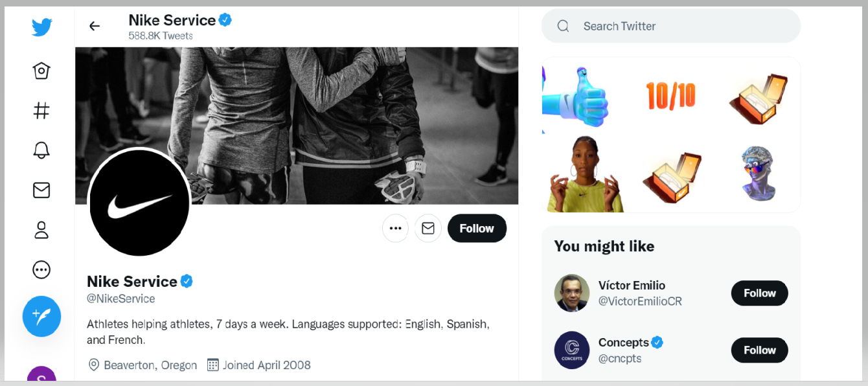Follow the Nike Service account
The image size is (868, 386).
coord(477,228)
